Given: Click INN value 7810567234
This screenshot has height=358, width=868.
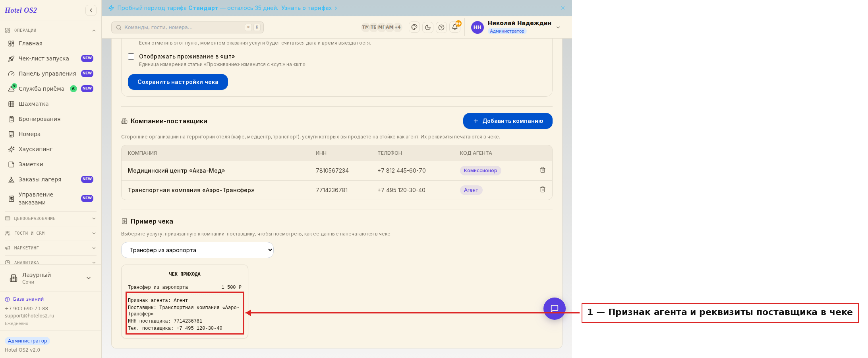Looking at the screenshot, I should [332, 171].
